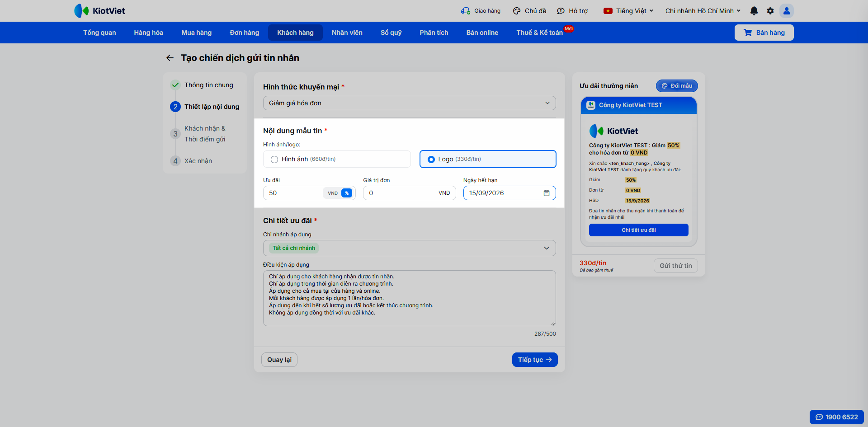The image size is (868, 427).
Task: Open the calendar icon in expiry date
Action: 547,193
